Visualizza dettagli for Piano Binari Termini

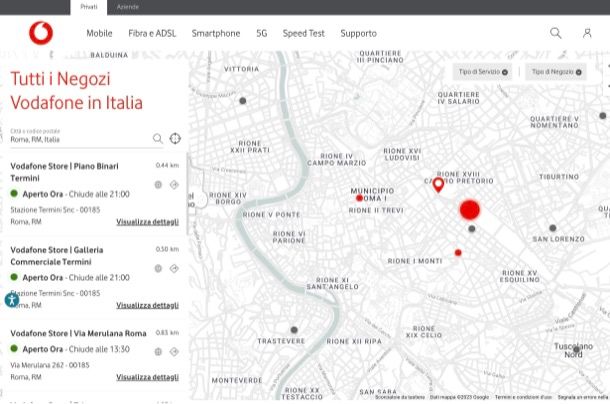[x=147, y=222]
